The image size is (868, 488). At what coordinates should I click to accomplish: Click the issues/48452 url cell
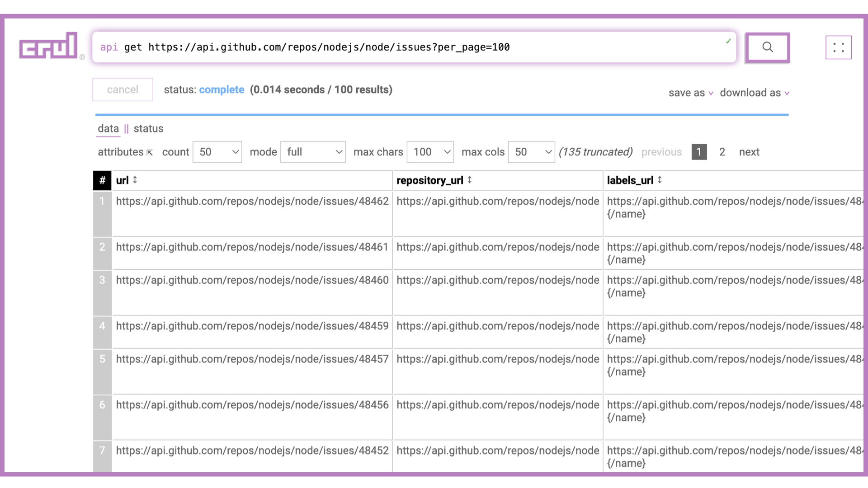pyautogui.click(x=252, y=456)
